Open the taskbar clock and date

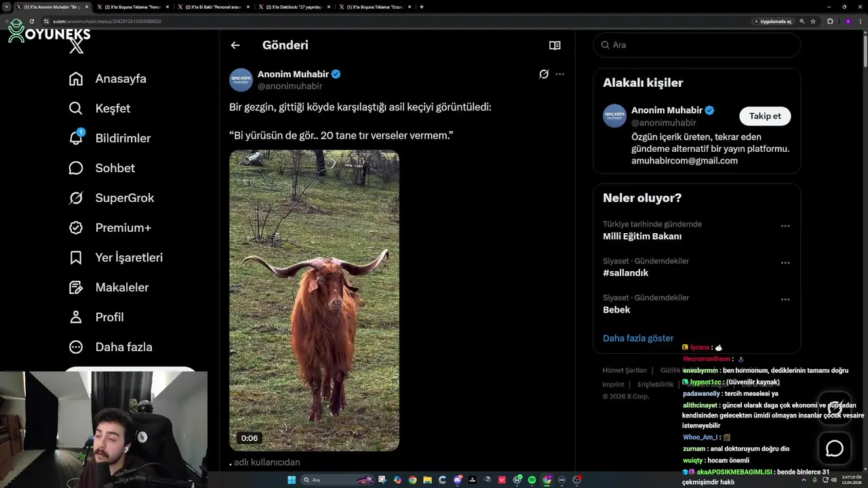click(851, 480)
